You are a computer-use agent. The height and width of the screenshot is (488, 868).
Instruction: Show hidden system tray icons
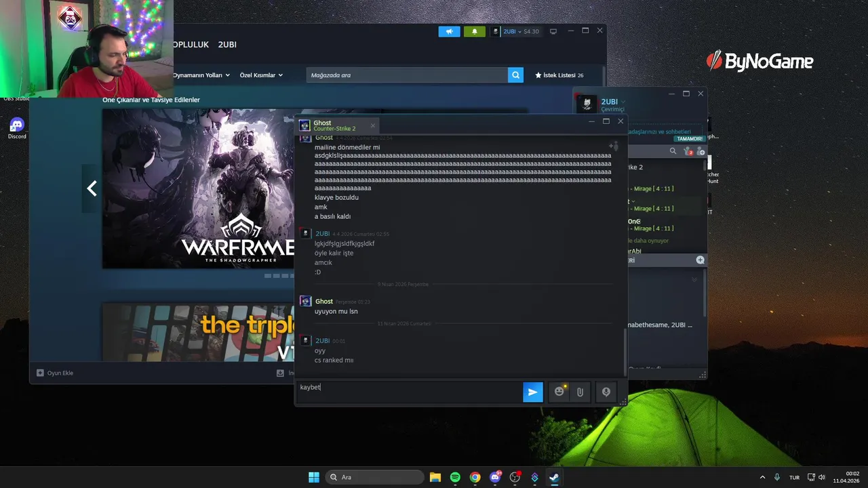point(762,477)
